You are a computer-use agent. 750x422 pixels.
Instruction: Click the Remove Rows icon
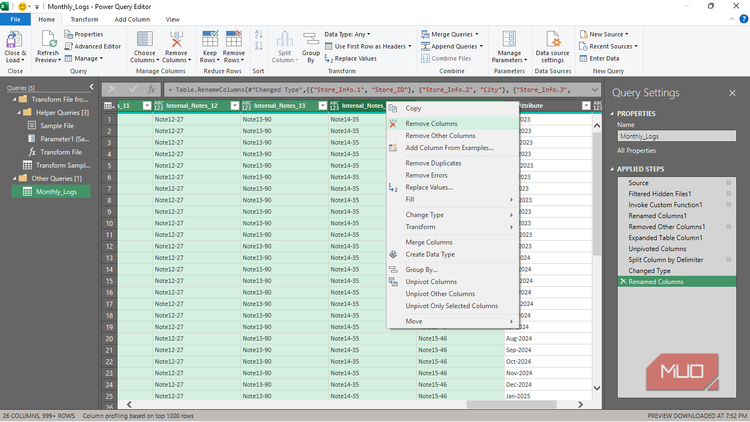click(x=233, y=39)
